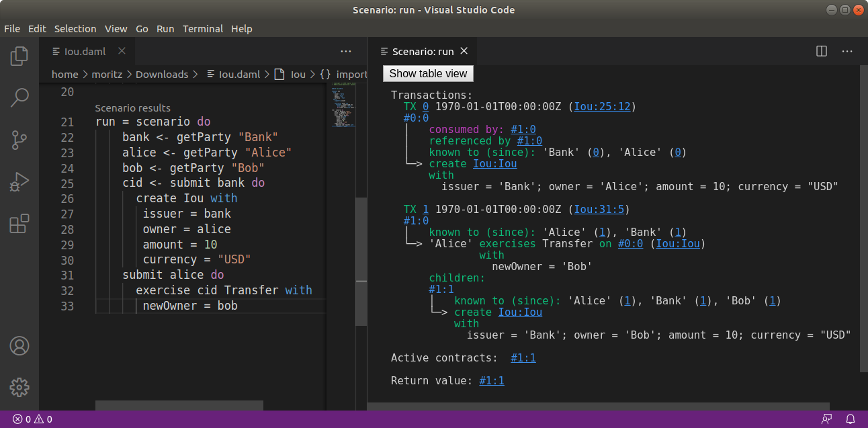Viewport: 868px width, 428px height.
Task: Open the Explorer view in activity bar
Action: tap(19, 56)
